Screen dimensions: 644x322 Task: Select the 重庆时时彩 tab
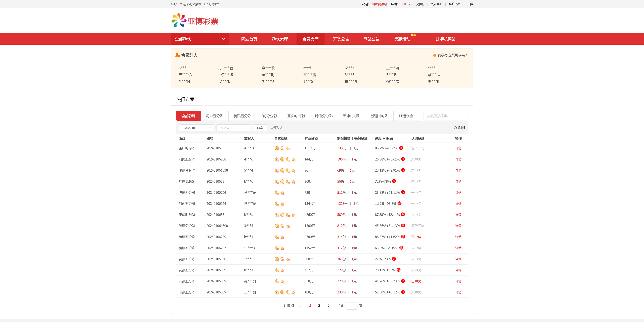click(x=296, y=116)
